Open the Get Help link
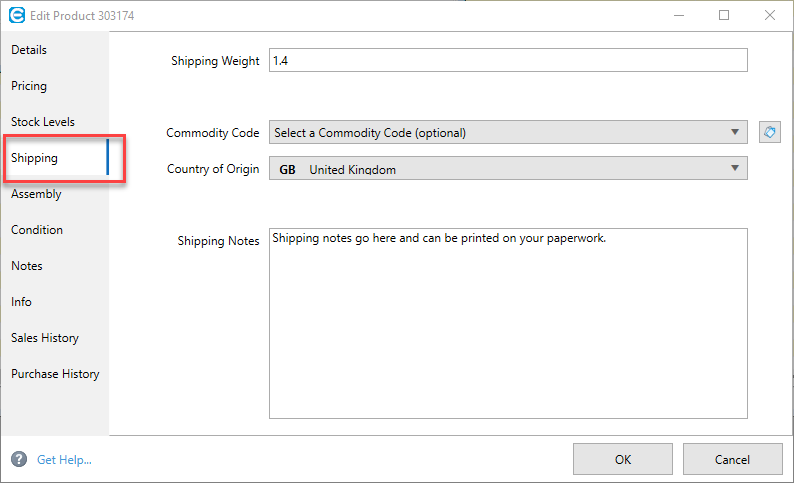The height and width of the screenshot is (483, 794). point(64,460)
